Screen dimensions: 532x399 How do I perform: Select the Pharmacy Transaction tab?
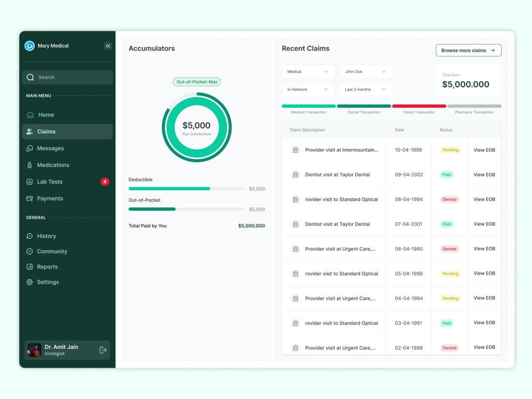(x=474, y=109)
